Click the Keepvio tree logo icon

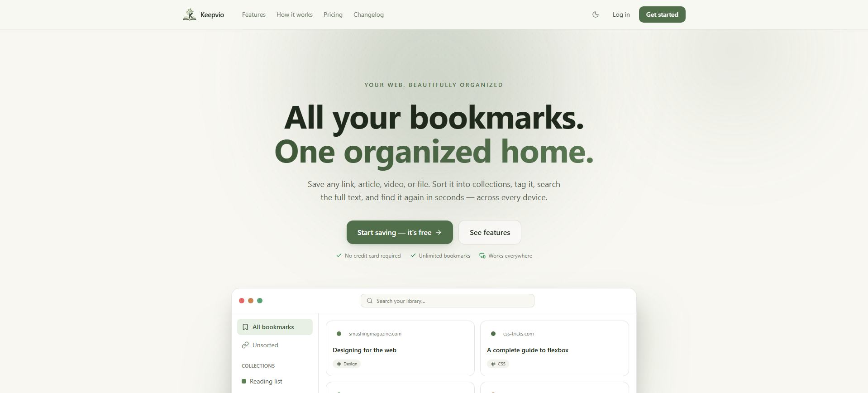pyautogui.click(x=190, y=14)
